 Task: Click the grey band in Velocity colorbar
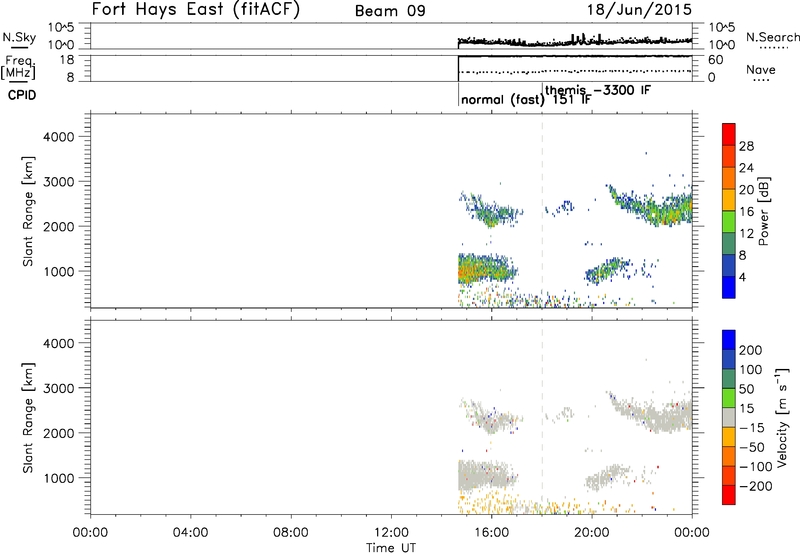pyautogui.click(x=729, y=417)
